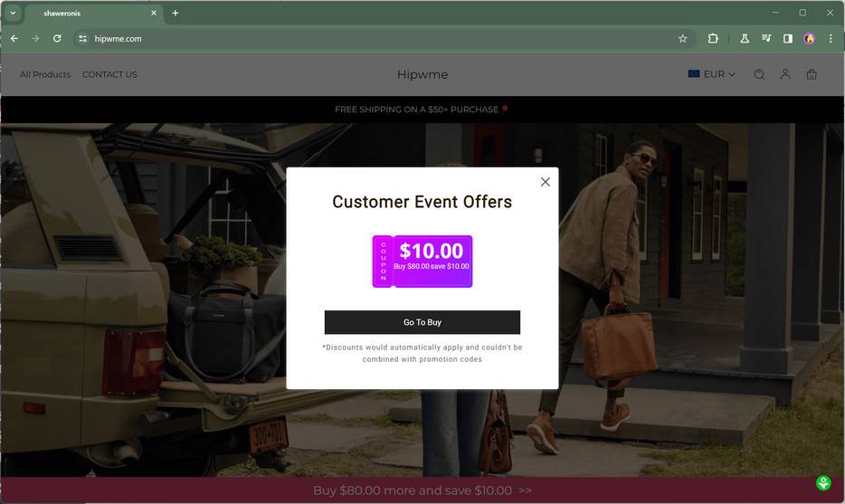Click the hipwme.com address bar
Screen dimensions: 845x504
pyautogui.click(x=377, y=39)
